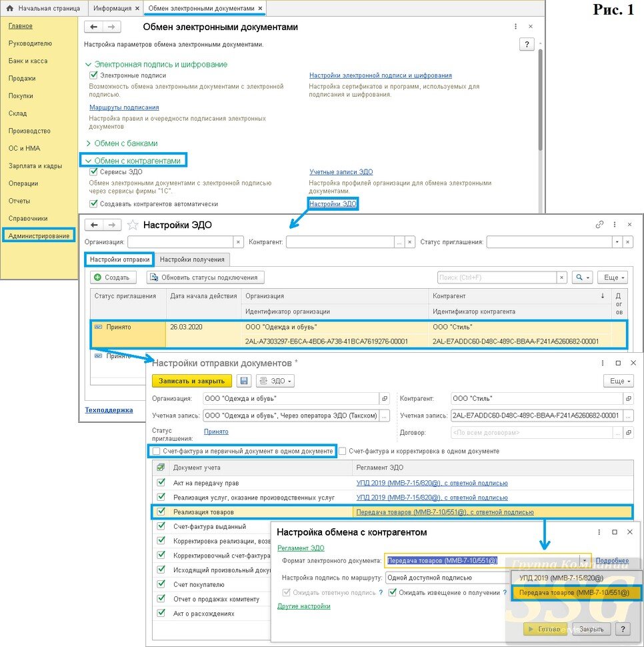Click Настройка подпись по маршруту field
Image resolution: width=644 pixels, height=647 pixels.
click(x=447, y=578)
